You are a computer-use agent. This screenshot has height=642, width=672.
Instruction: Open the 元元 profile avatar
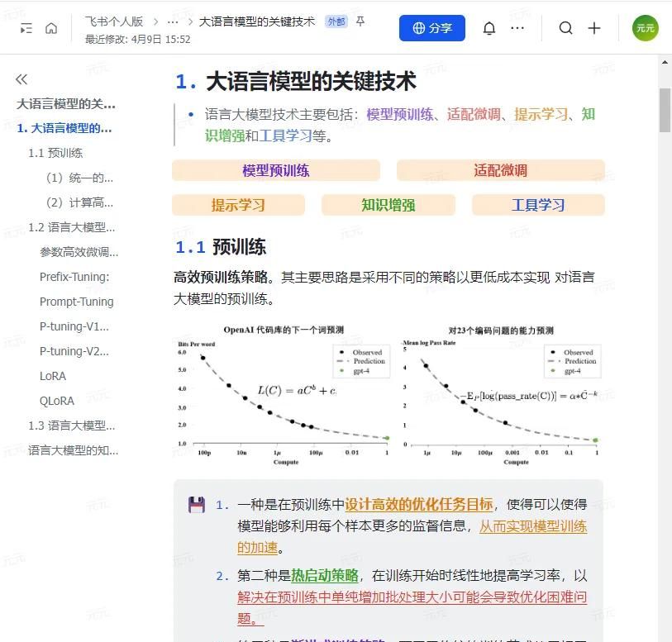point(645,27)
